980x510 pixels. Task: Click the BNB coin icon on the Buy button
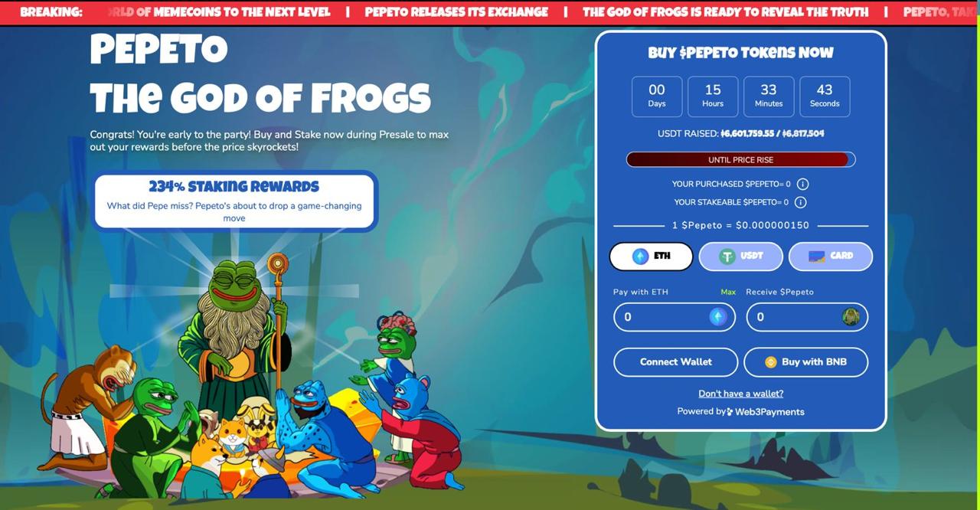pyautogui.click(x=771, y=362)
